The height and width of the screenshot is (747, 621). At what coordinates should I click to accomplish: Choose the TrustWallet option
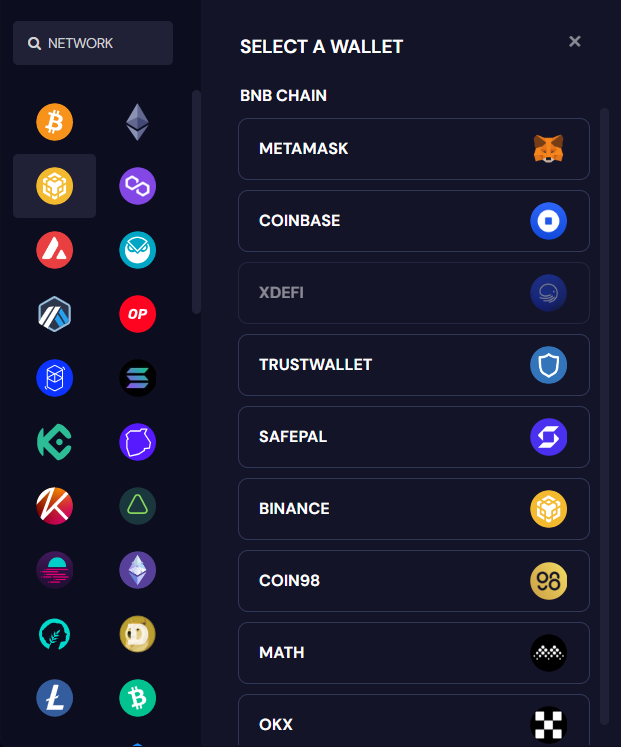point(414,365)
